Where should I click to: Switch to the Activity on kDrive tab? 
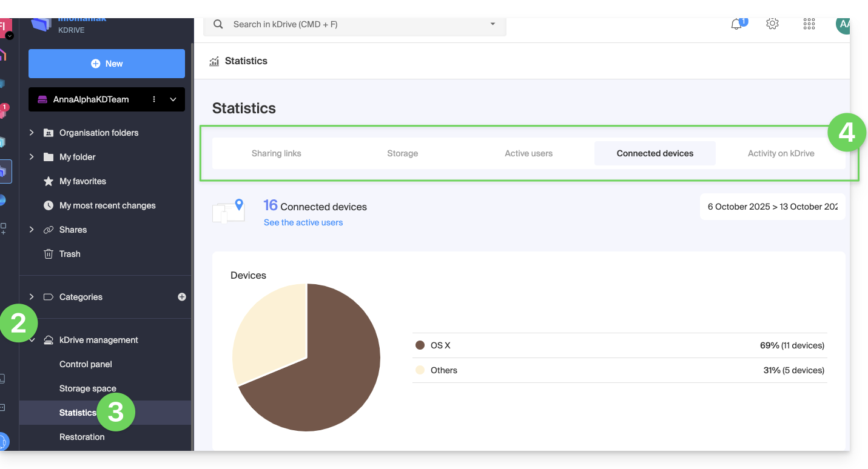point(781,153)
